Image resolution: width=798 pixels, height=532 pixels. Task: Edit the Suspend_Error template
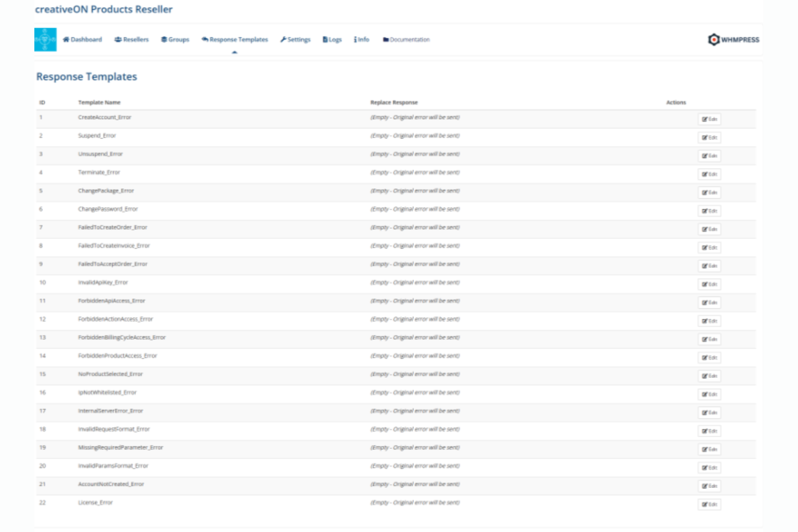709,138
